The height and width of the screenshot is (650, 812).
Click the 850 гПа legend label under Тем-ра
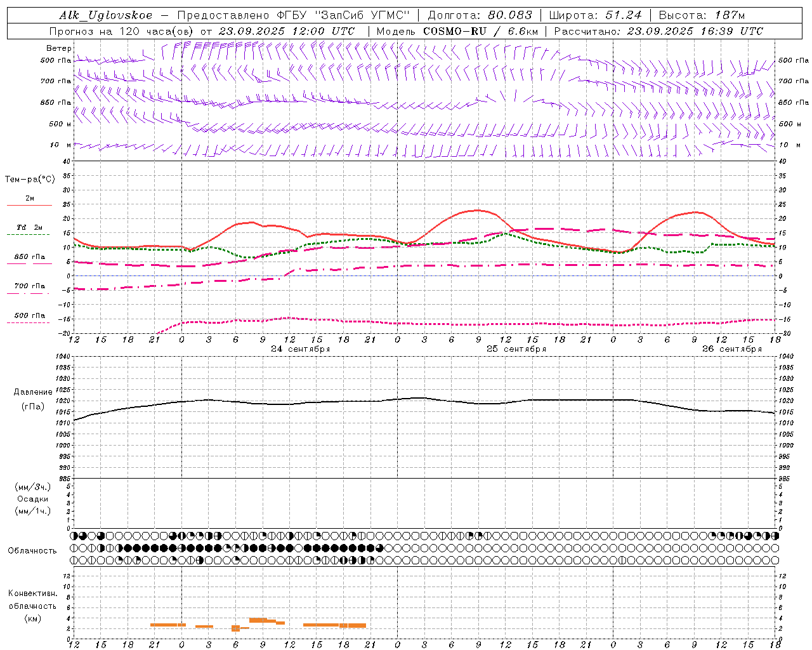(x=30, y=257)
